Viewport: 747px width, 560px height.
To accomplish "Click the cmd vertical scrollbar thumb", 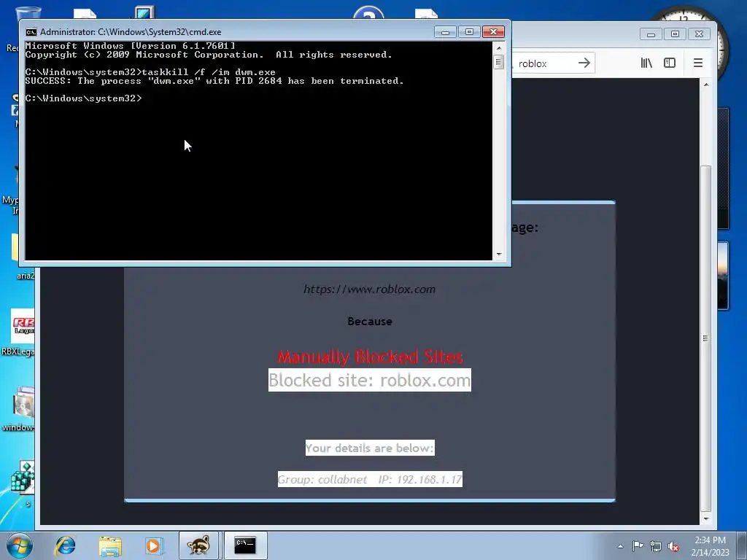I will pyautogui.click(x=499, y=62).
